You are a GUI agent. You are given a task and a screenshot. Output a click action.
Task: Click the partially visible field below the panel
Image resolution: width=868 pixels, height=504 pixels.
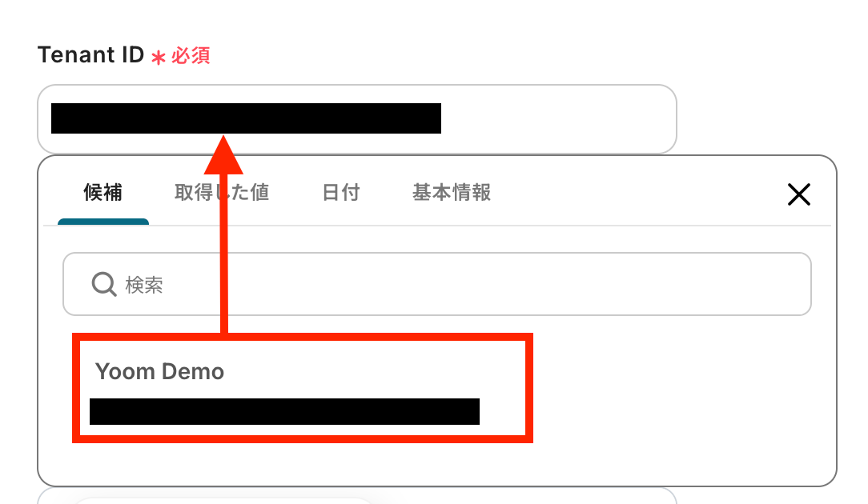[357, 496]
